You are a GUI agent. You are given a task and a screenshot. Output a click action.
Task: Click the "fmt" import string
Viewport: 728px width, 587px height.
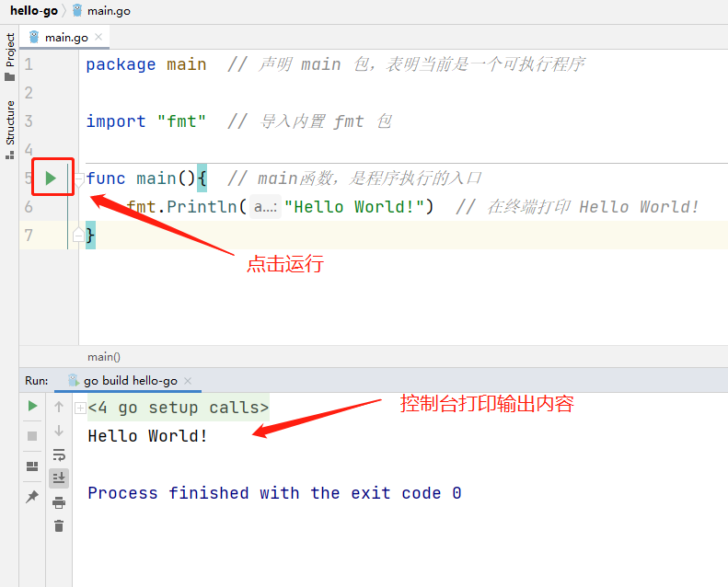181,121
